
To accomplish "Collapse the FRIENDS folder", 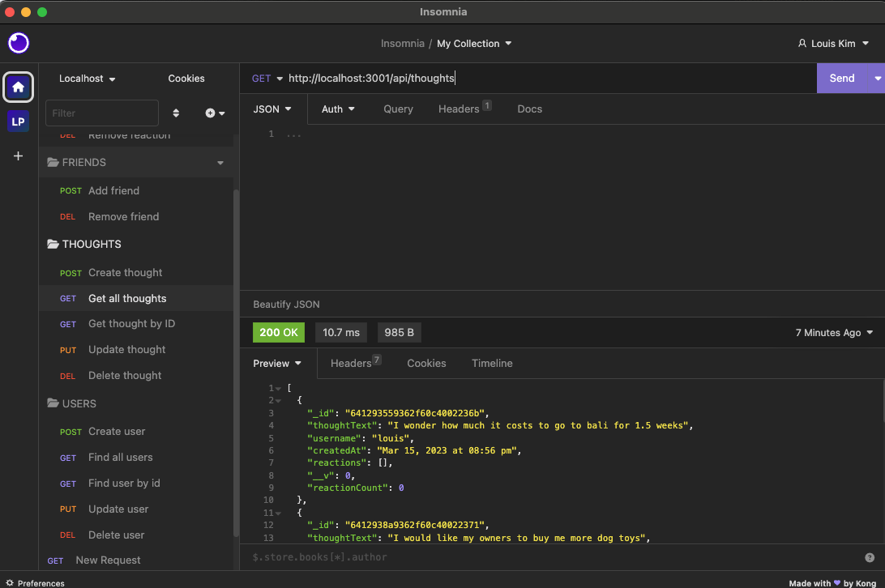I will coord(220,162).
